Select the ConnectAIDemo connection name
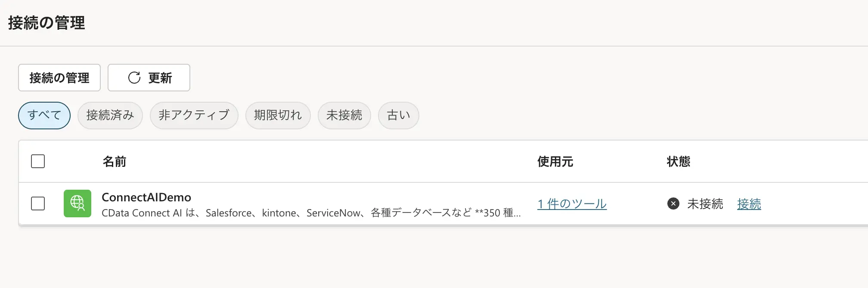The width and height of the screenshot is (868, 288). (x=147, y=197)
